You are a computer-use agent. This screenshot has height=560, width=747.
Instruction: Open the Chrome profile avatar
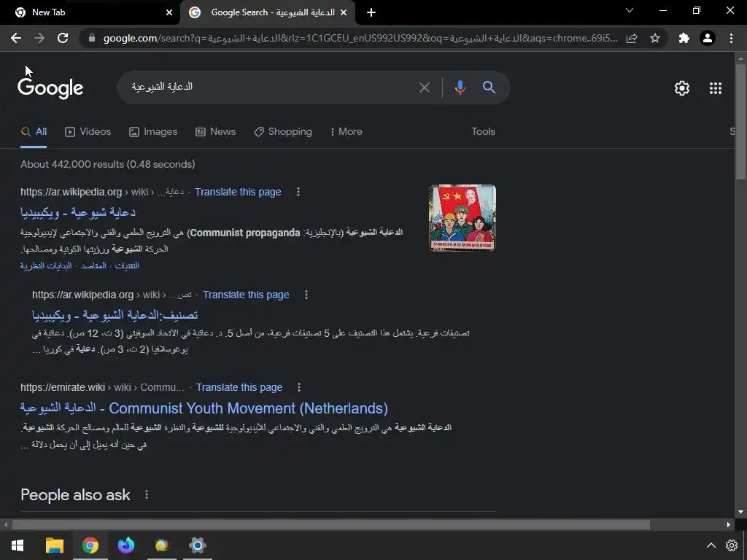(708, 38)
